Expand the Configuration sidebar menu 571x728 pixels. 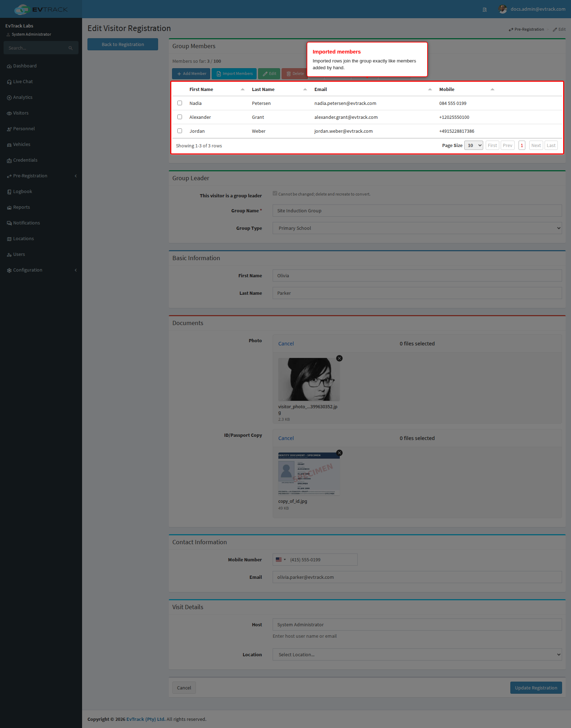click(x=41, y=270)
